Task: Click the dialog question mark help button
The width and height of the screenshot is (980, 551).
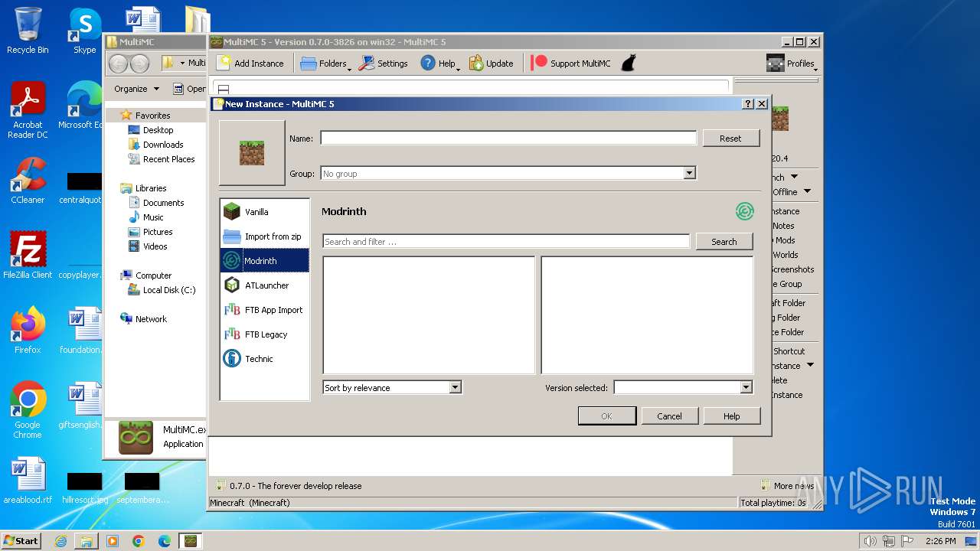Action: [x=748, y=104]
